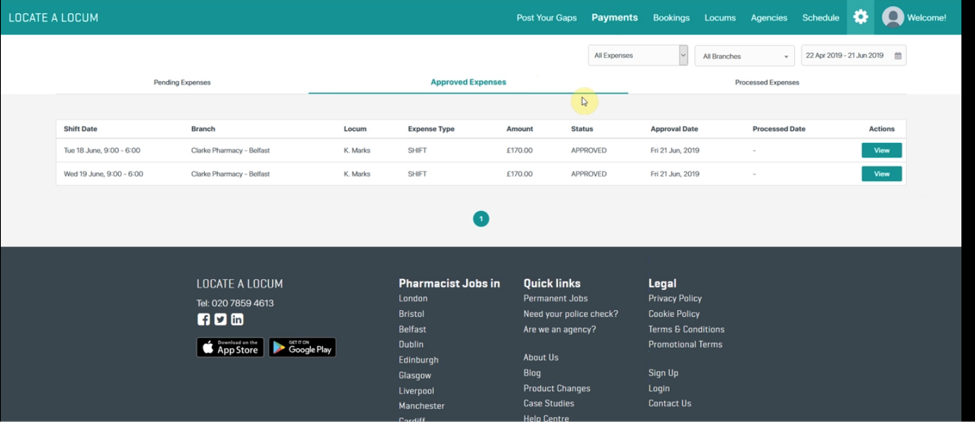Image resolution: width=975 pixels, height=422 pixels.
Task: Click the Amount column header
Action: click(519, 129)
